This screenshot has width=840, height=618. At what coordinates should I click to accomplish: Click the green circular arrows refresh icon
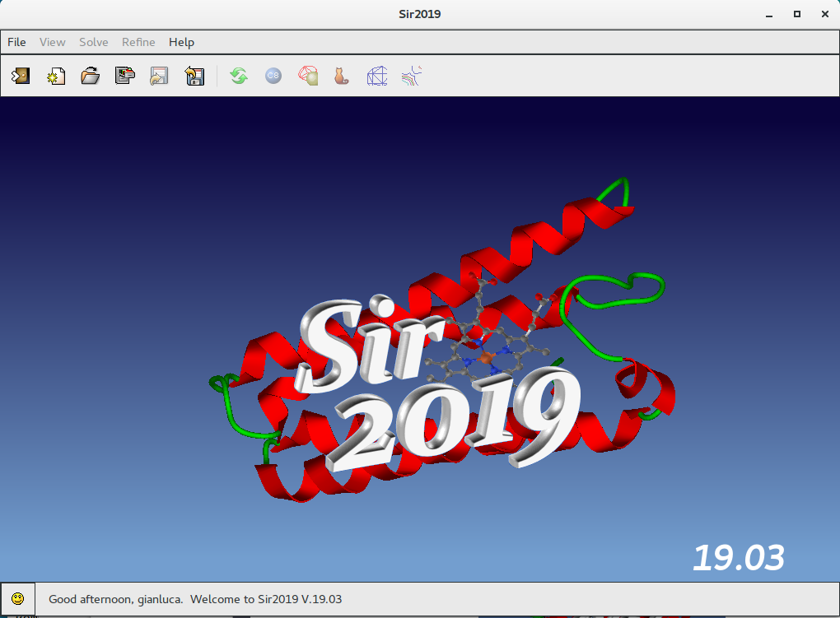tap(239, 76)
